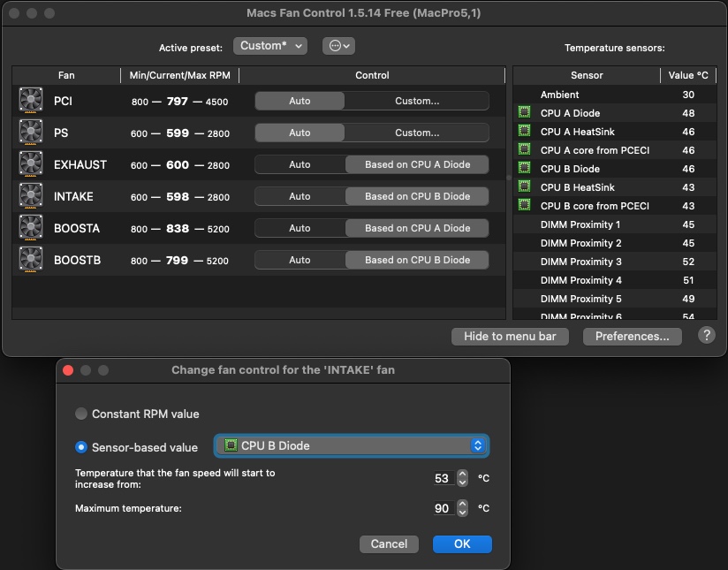Image resolution: width=728 pixels, height=570 pixels.
Task: Open the help question mark button
Action: click(706, 335)
